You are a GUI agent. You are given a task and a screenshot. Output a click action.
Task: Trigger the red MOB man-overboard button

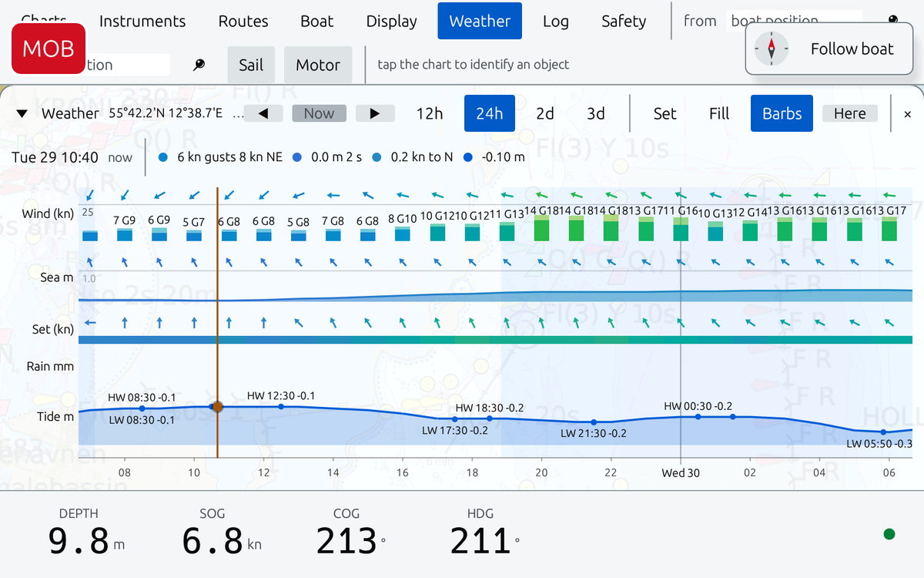(x=49, y=49)
